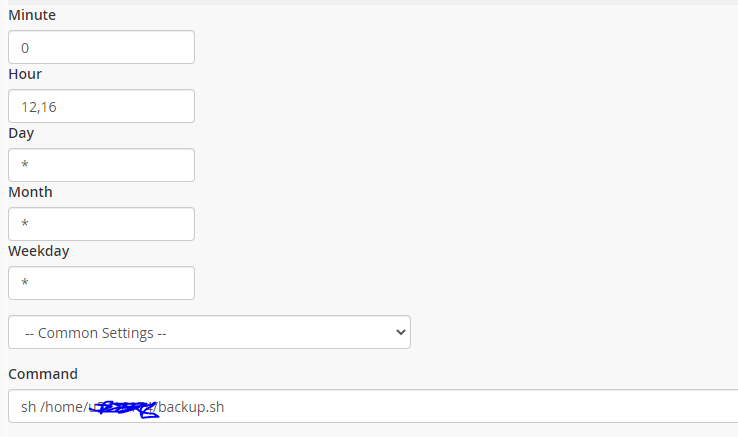Click the 12,16 value in Hour box
The image size is (738, 437).
pos(39,107)
